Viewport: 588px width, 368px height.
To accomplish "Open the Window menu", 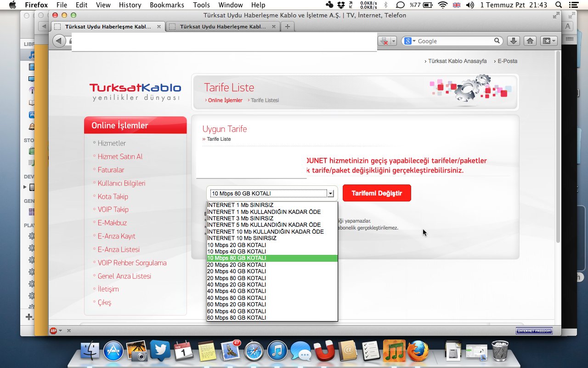I will click(231, 5).
